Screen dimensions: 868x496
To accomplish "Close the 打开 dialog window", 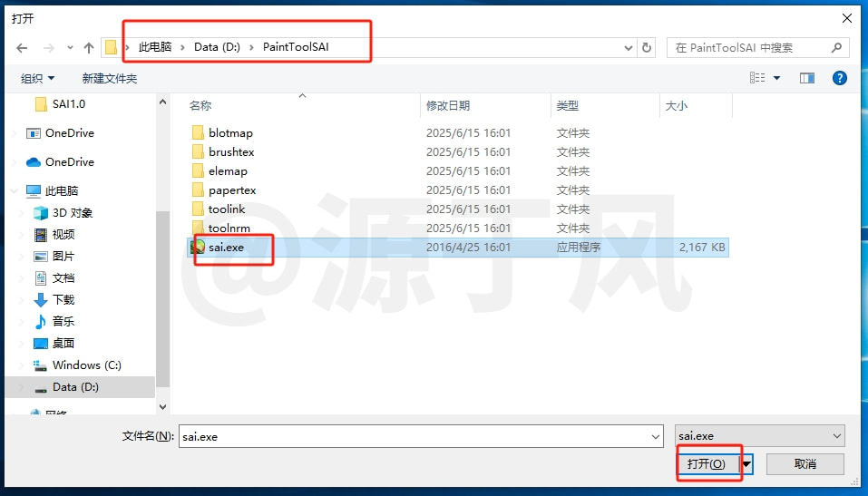I will click(846, 18).
